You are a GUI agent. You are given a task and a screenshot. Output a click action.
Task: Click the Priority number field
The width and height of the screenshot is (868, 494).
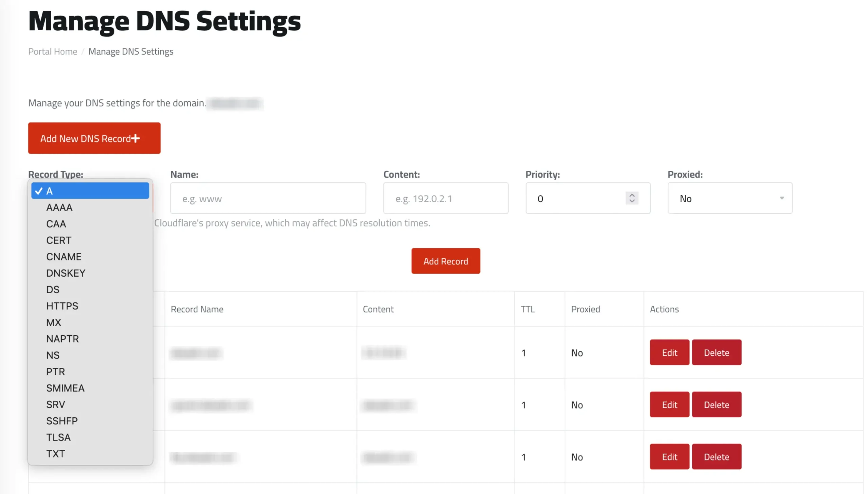coord(577,198)
